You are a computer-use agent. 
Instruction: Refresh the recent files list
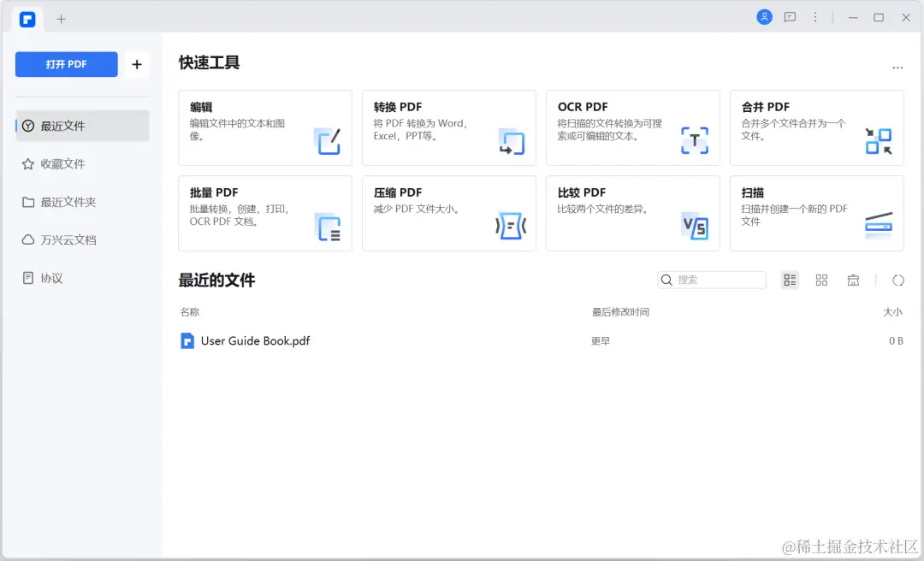897,280
